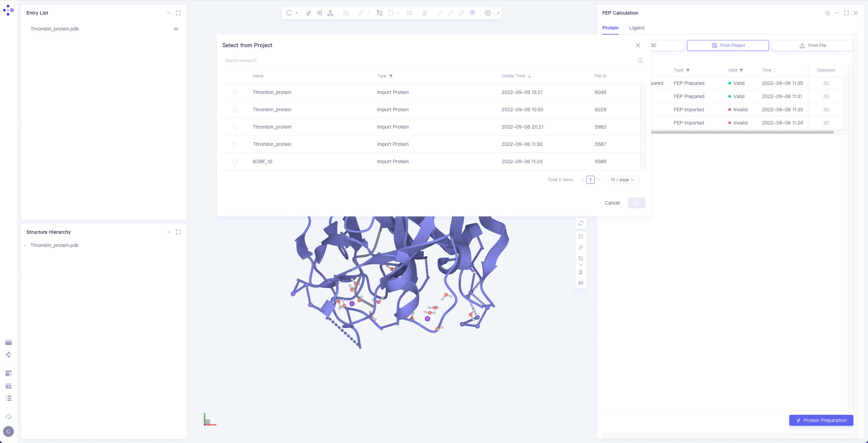Click the Protein Preparation button
The height and width of the screenshot is (443, 868).
pos(821,420)
